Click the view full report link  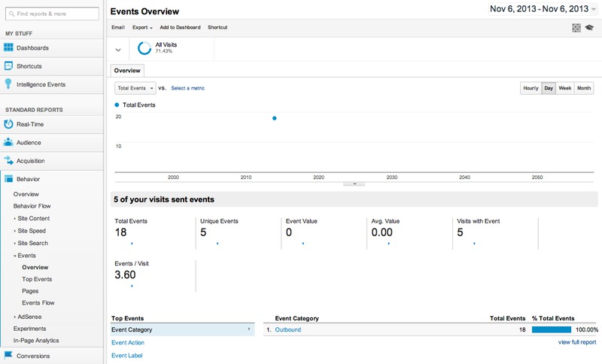click(577, 342)
